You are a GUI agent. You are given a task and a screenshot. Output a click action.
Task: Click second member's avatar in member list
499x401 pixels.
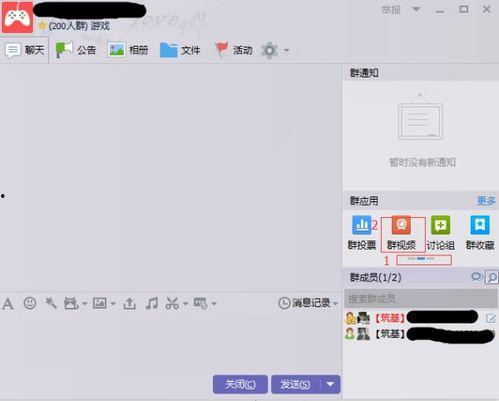(x=363, y=333)
